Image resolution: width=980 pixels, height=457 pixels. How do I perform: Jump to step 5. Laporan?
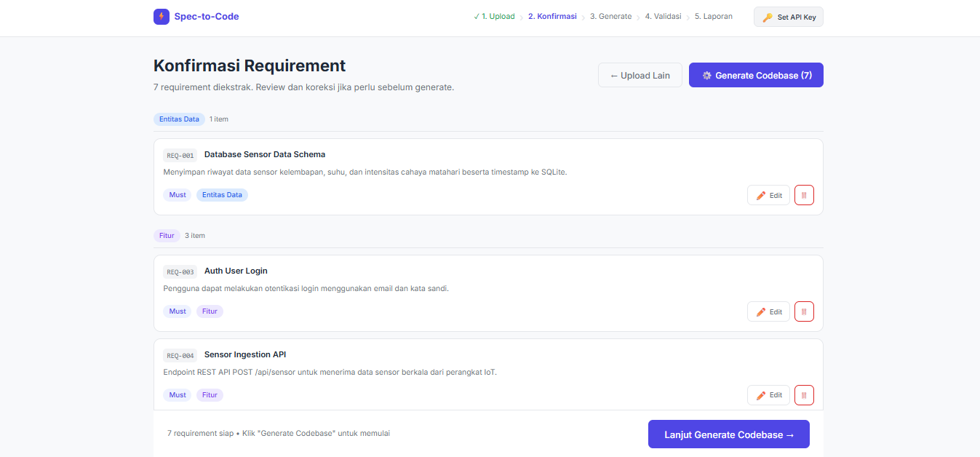[714, 16]
